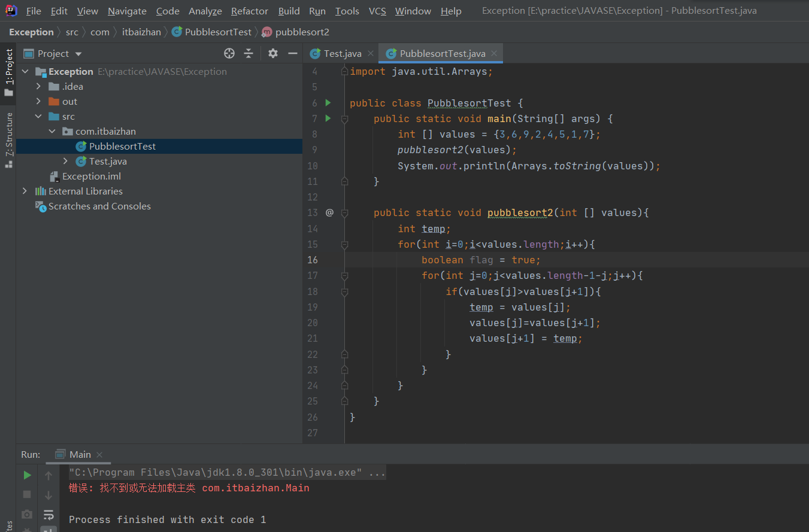Collapse the Exception project root node

point(25,71)
